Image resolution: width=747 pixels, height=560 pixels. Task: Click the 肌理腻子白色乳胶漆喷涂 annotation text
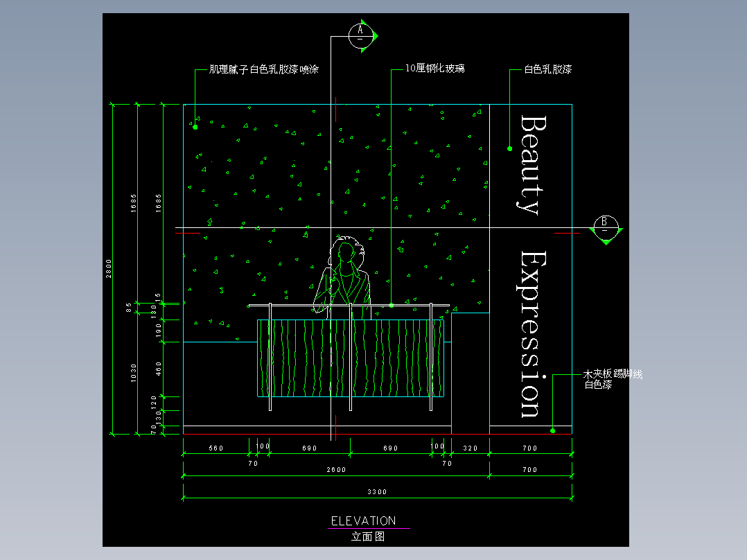264,69
